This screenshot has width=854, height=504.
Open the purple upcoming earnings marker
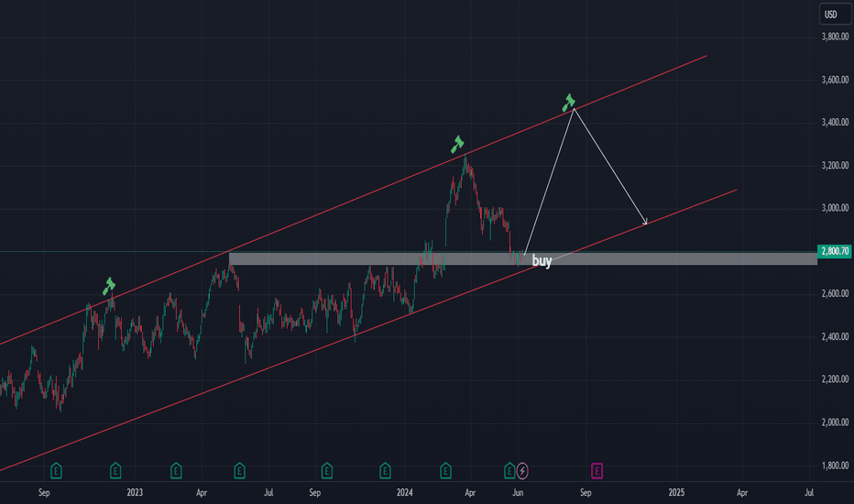(597, 470)
